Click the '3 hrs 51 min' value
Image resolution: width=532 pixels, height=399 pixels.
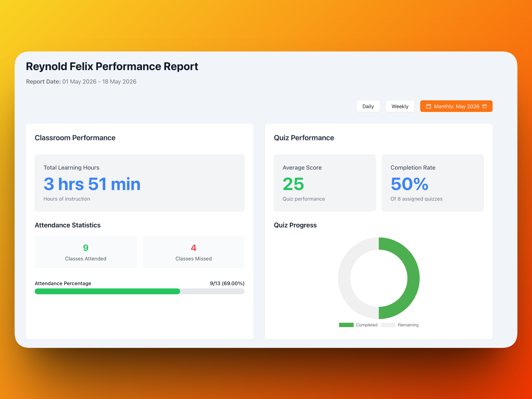tap(92, 184)
